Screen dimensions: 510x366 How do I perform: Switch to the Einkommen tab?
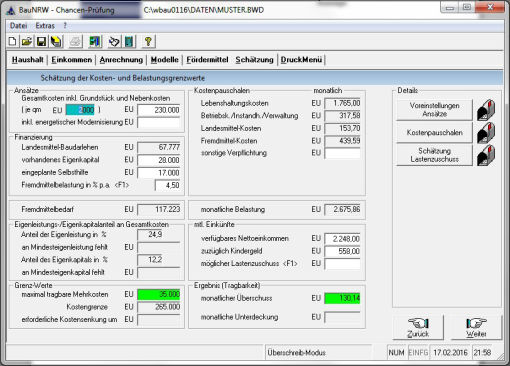point(71,60)
